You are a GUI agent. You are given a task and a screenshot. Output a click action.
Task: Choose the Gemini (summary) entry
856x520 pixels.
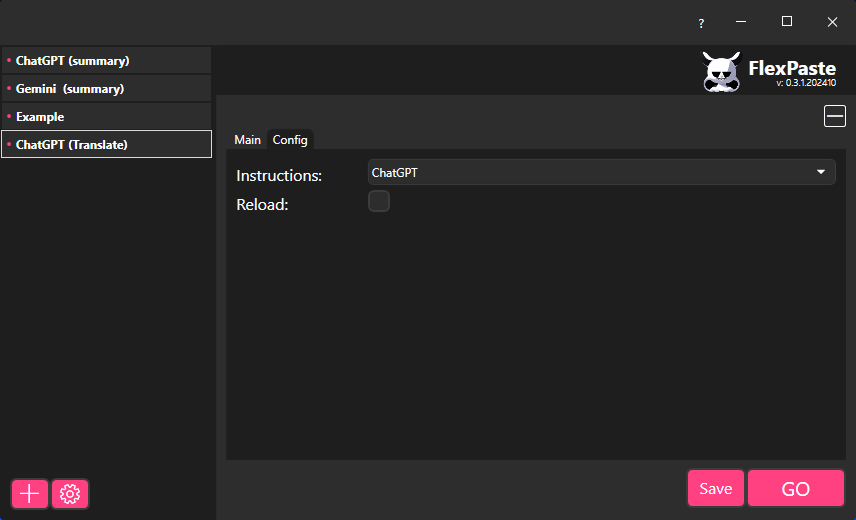[x=106, y=89]
